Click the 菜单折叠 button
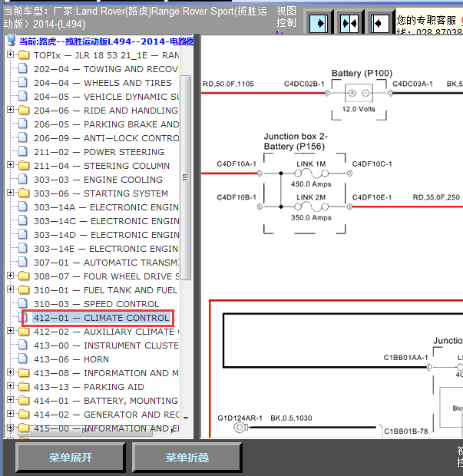Viewport: 463px width, 476px height. (187, 458)
